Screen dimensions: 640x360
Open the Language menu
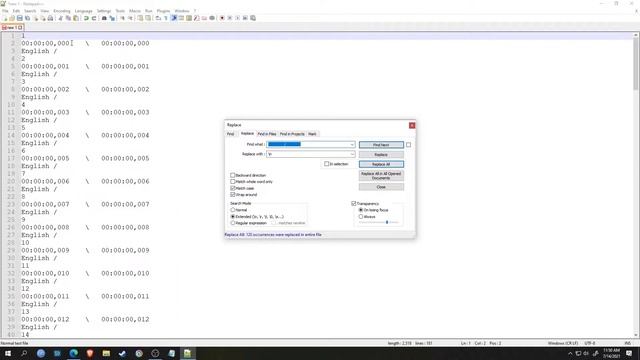[x=83, y=11]
